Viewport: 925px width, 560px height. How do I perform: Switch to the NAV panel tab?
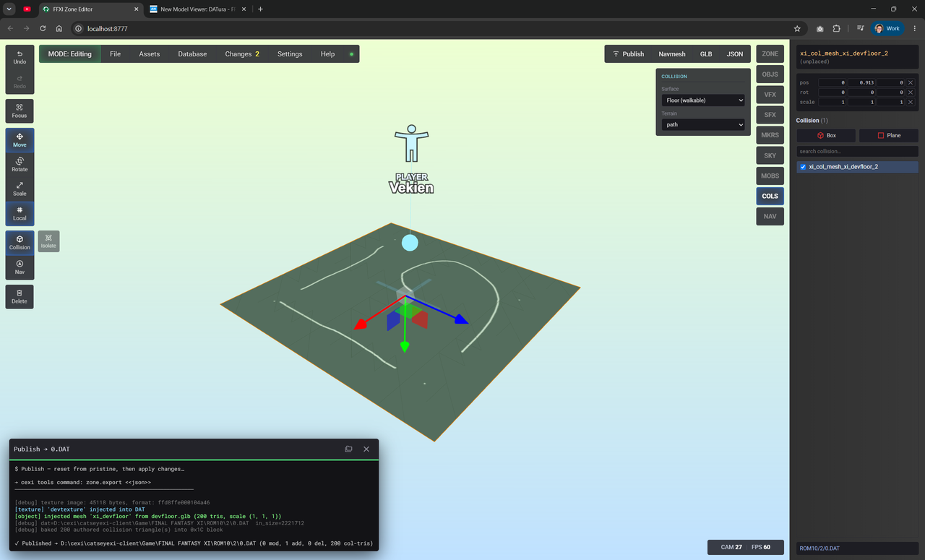pyautogui.click(x=770, y=216)
